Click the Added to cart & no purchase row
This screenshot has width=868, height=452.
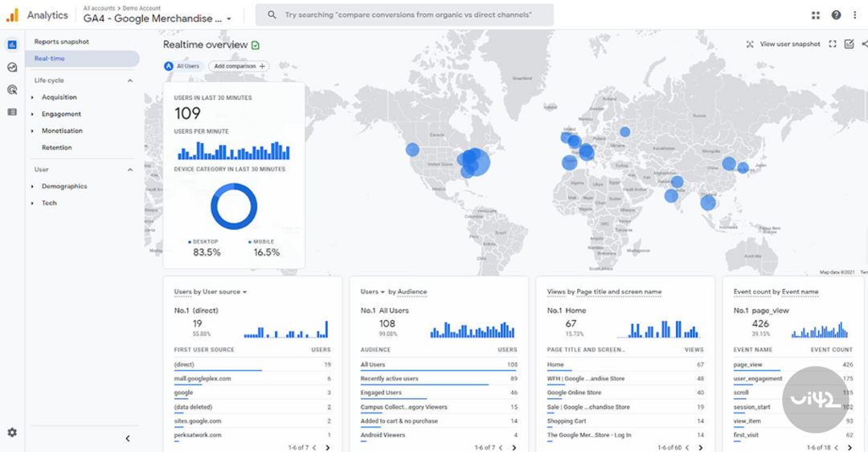click(x=439, y=421)
